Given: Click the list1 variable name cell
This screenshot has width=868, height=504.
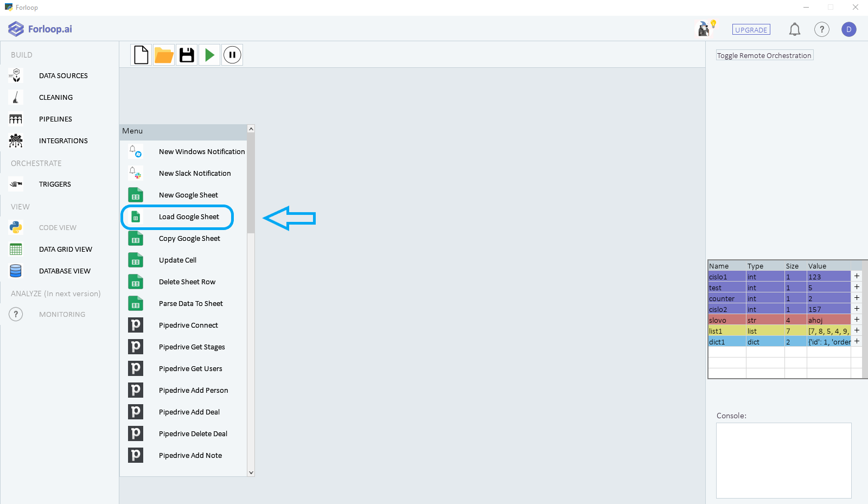Looking at the screenshot, I should click(x=727, y=331).
